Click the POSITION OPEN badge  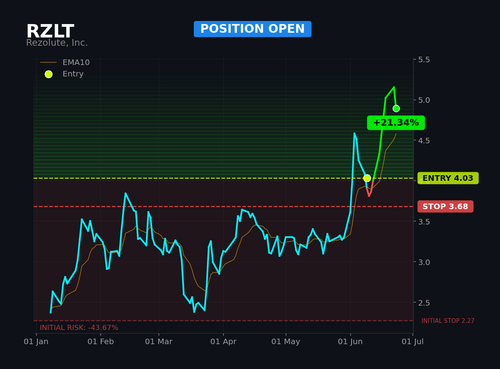[x=253, y=29]
